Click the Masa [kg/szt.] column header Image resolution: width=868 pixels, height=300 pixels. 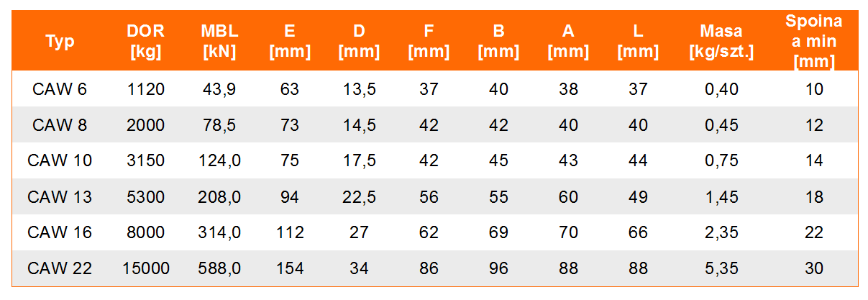click(x=721, y=42)
